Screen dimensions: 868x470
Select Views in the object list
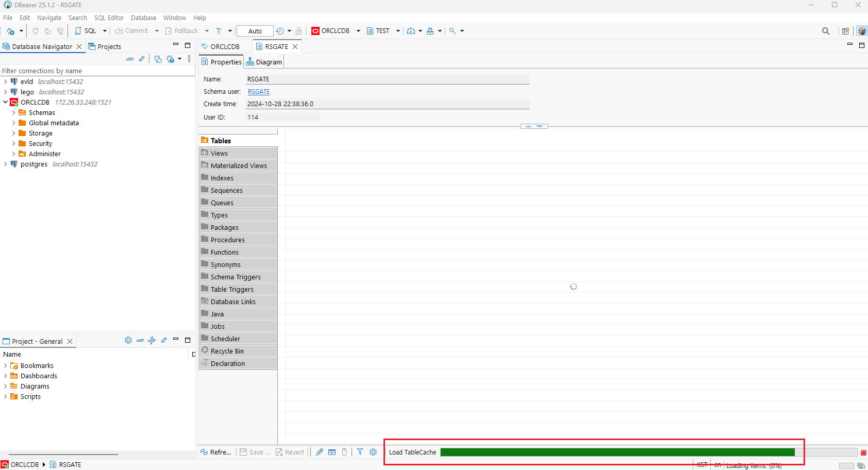[x=238, y=153]
